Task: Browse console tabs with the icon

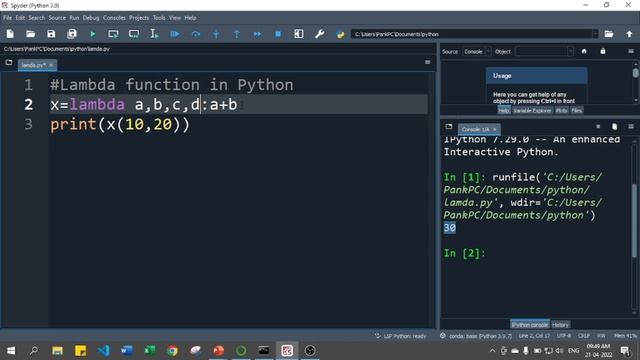Action: click(x=449, y=127)
